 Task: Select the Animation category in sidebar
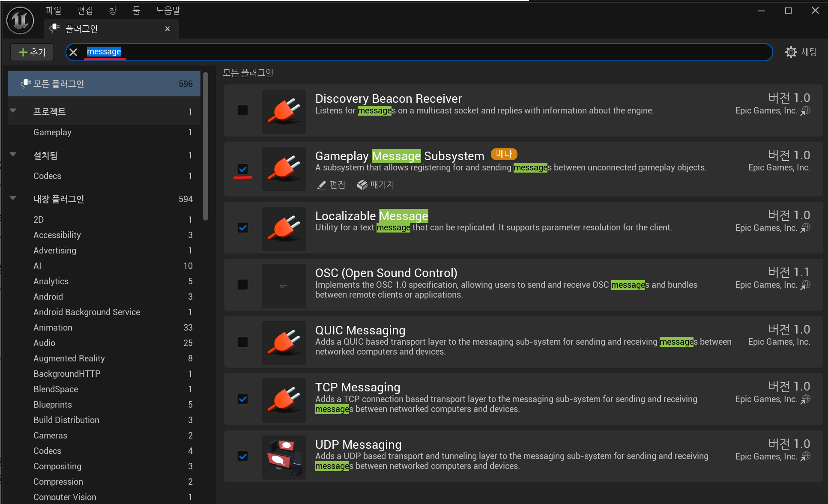click(53, 328)
